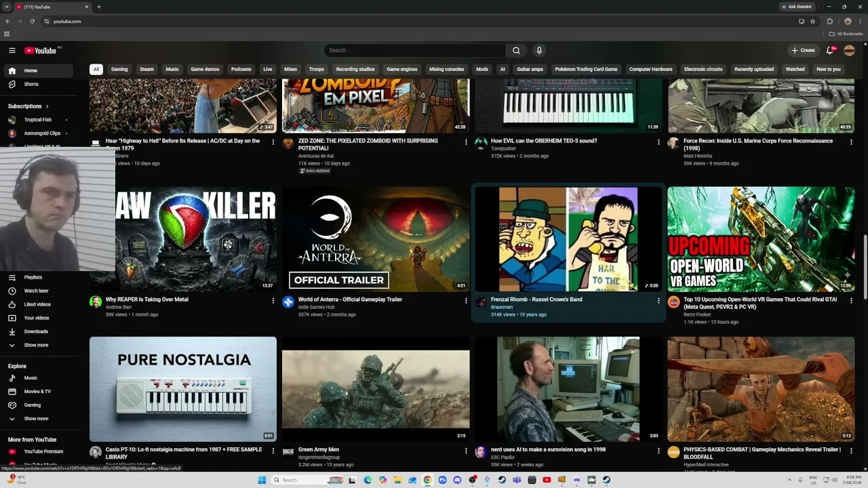Click the YouTube logo

(x=41, y=50)
